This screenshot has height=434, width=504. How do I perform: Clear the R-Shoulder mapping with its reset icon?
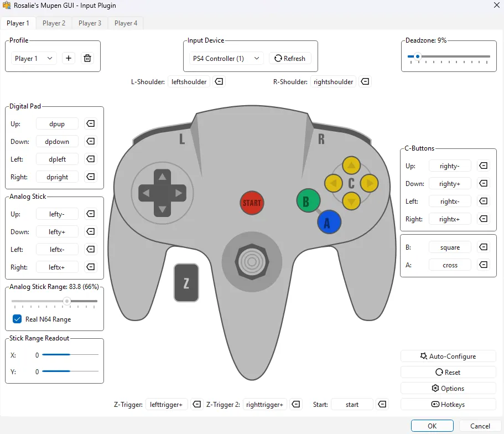365,81
